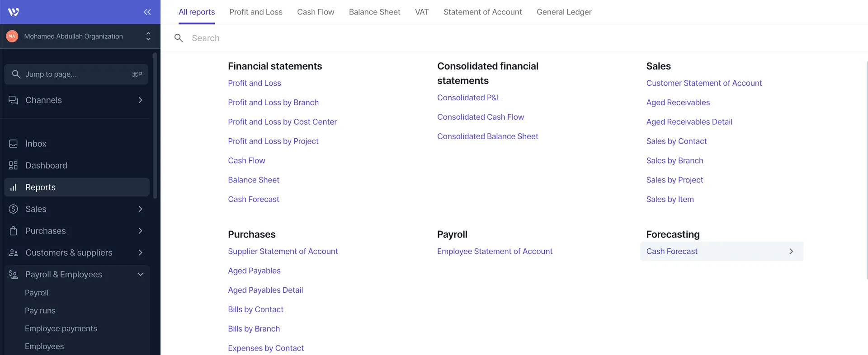Open Dashboard using its sidebar icon
Viewport: 868px width, 355px height.
pyautogui.click(x=13, y=165)
